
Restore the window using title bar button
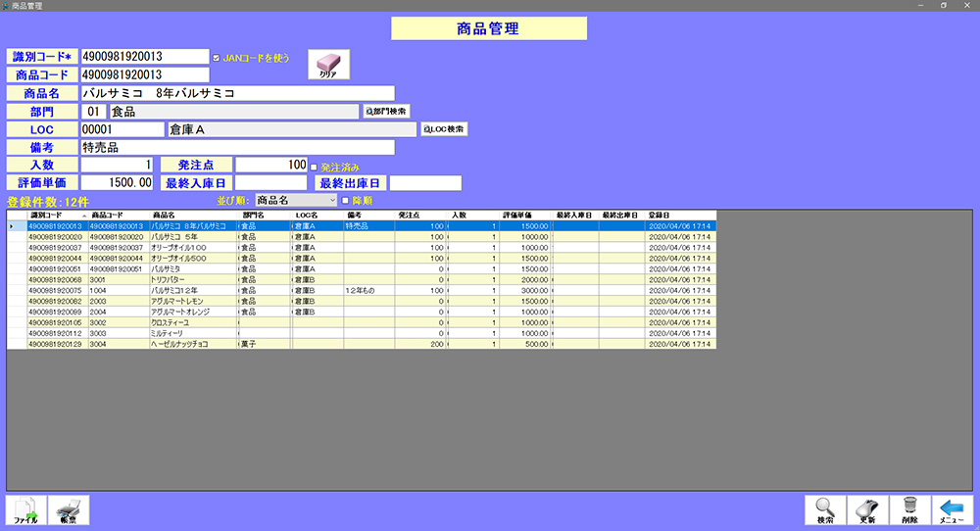click(944, 6)
